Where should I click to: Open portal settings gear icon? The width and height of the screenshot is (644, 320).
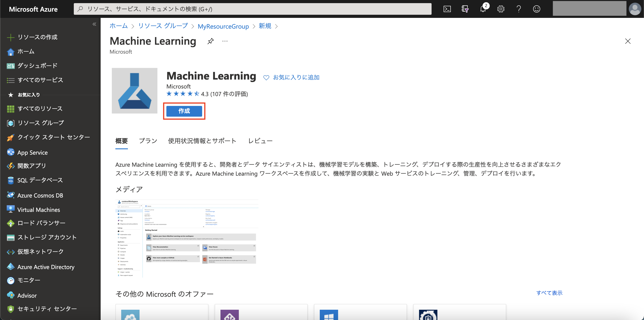[x=501, y=9]
